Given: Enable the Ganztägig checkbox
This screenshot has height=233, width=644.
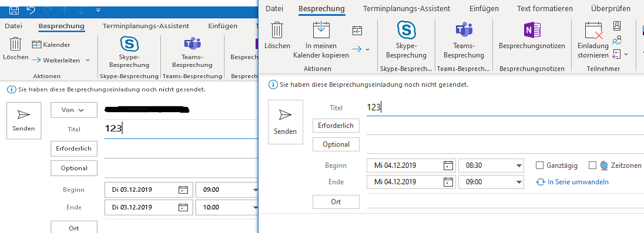Looking at the screenshot, I should 540,166.
